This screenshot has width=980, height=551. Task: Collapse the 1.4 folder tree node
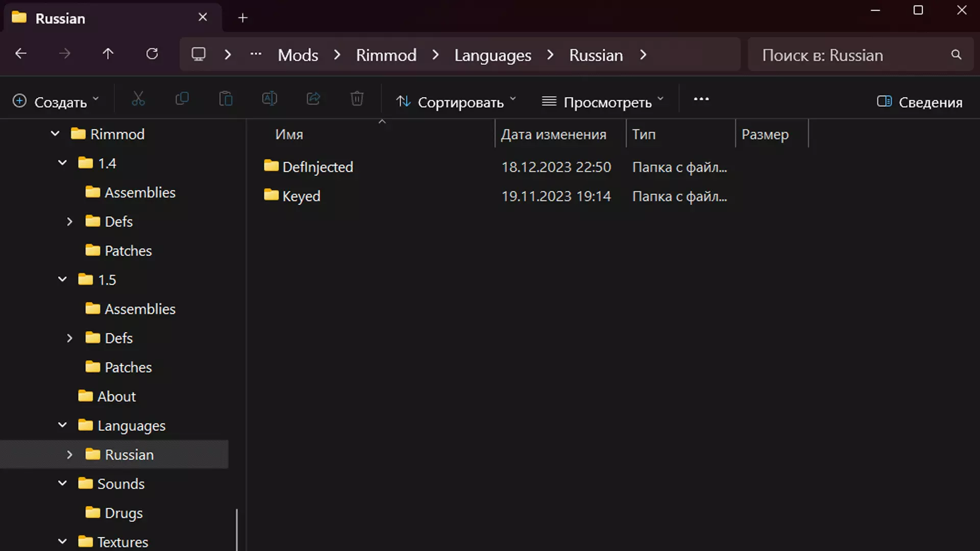(62, 163)
